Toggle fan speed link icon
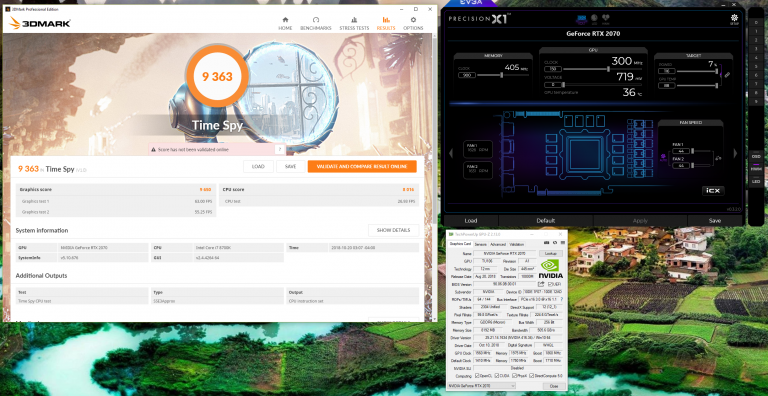Viewport: 768px width, 396px height. (x=718, y=158)
